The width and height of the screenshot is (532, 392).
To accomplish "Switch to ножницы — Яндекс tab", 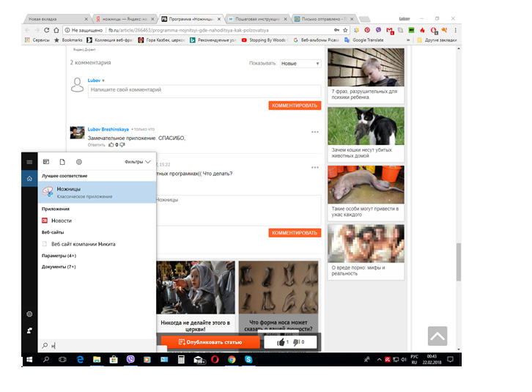I will (125, 19).
